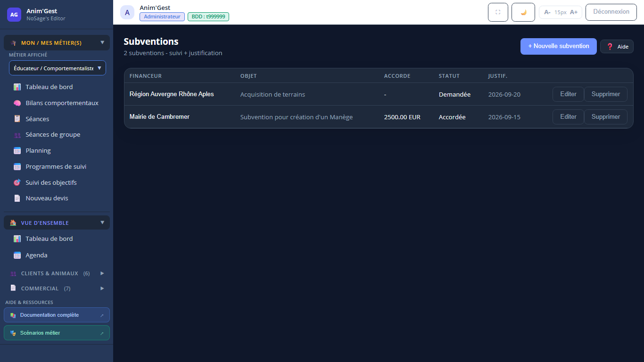Click + Nouvelle subvention button
Screen dimensions: 644x362
[559, 46]
